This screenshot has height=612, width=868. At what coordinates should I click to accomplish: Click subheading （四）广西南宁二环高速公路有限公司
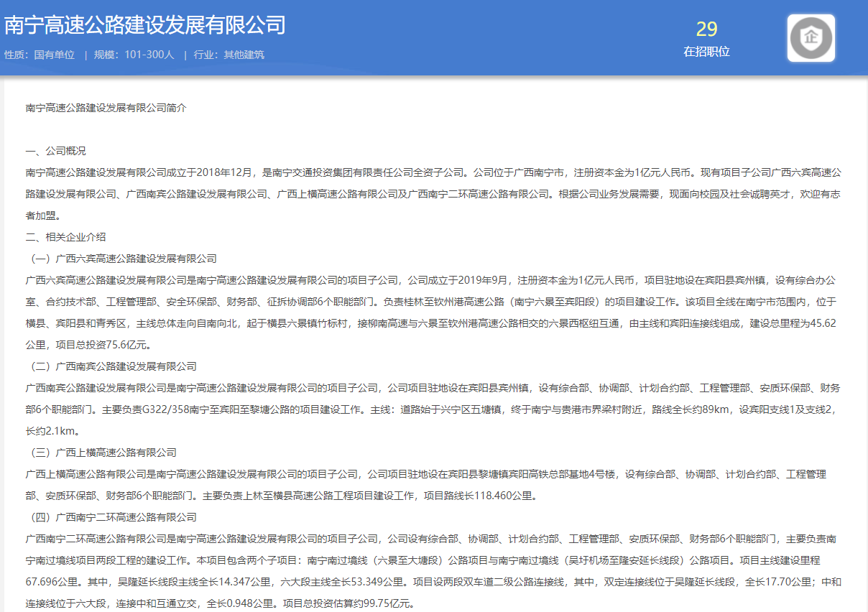[x=112, y=517]
